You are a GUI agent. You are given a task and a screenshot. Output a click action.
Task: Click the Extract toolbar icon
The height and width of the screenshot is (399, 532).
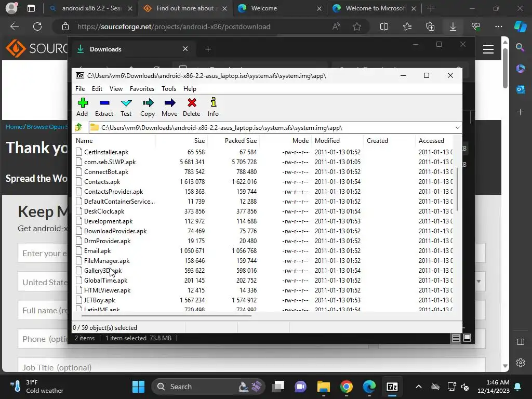coord(104,107)
